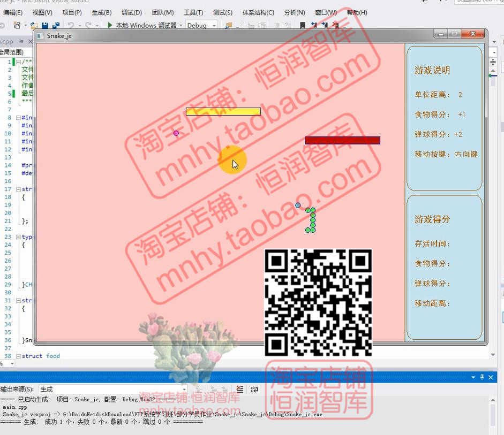Viewport: 504px width, 435px height.
Task: Toggle word wrap in output panel
Action: [254, 390]
